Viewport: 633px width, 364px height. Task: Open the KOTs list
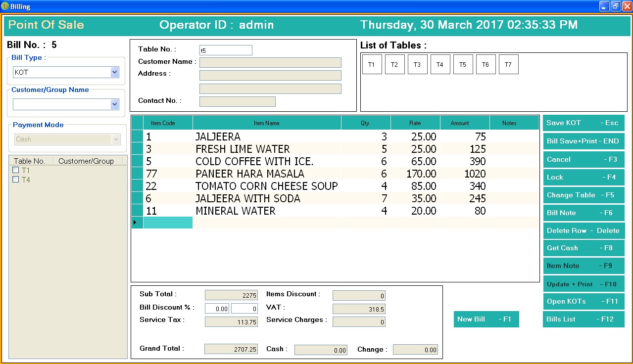point(583,301)
